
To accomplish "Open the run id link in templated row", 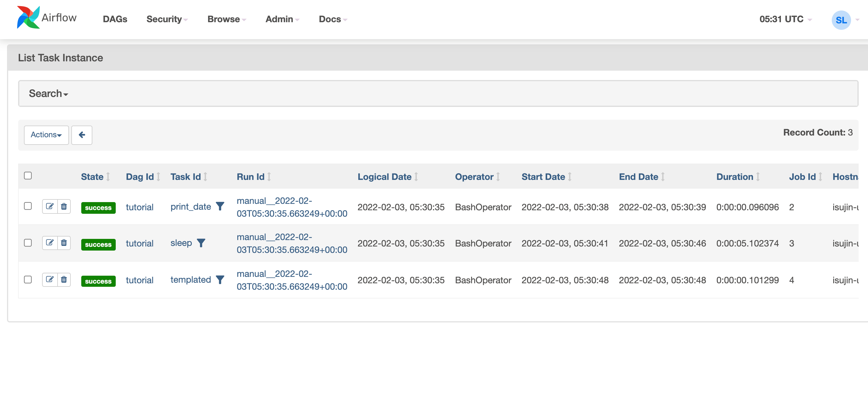I will tap(292, 280).
